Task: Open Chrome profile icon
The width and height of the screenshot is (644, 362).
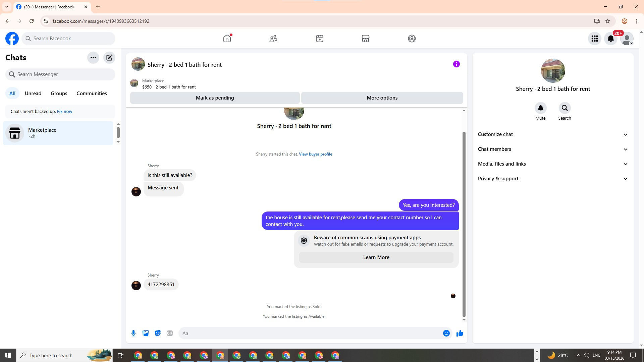Action: click(x=625, y=21)
